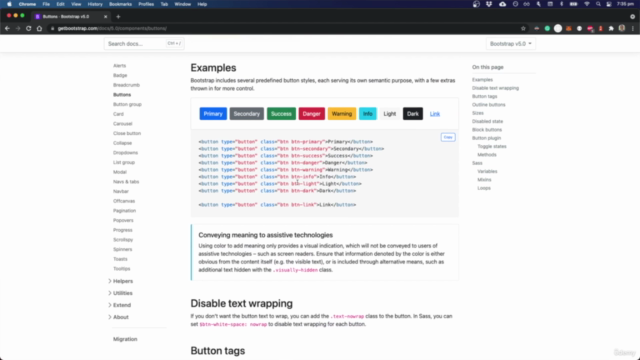Click the Light example button
This screenshot has height=360, width=640.
[389, 114]
